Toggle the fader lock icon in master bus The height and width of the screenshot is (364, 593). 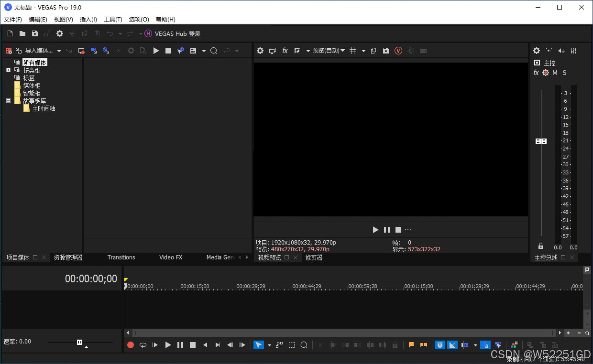541,246
